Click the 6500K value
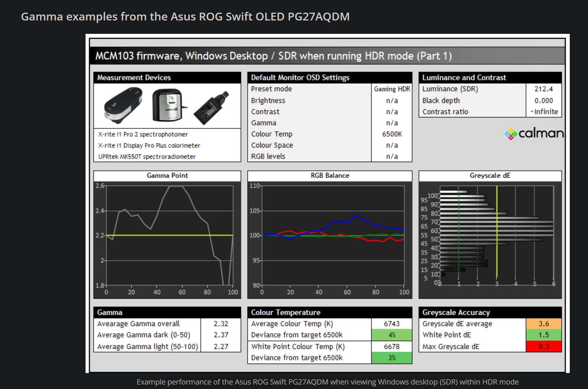The image size is (588, 389). [x=392, y=134]
